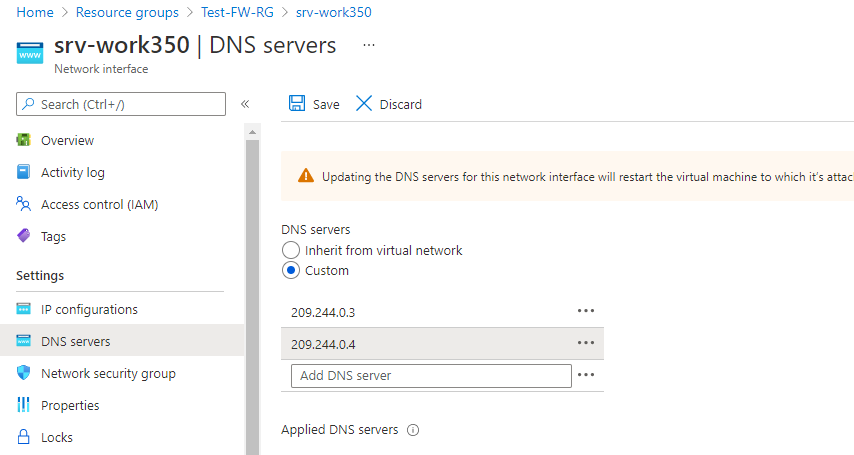This screenshot has height=455, width=854.
Task: Click Applied DNS servers info icon
Action: tap(413, 430)
